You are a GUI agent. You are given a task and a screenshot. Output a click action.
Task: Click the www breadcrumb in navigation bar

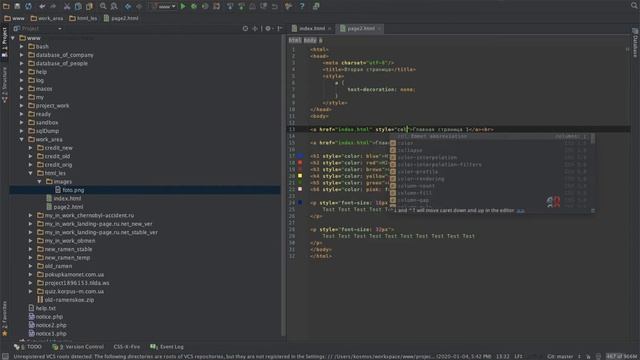pos(14,18)
